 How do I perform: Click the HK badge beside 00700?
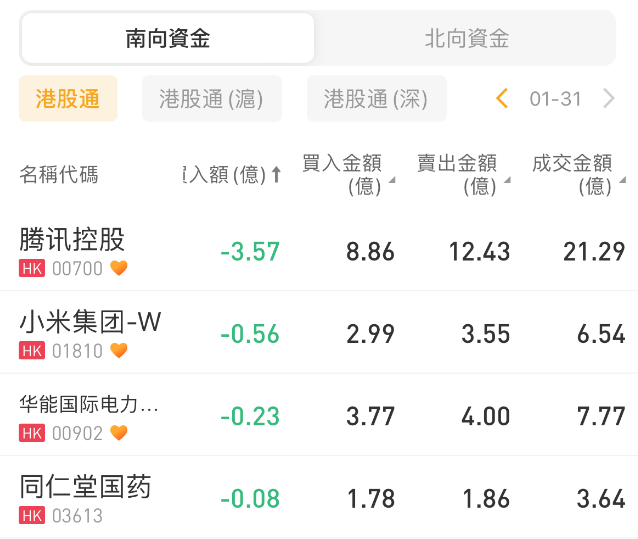[x=32, y=268]
